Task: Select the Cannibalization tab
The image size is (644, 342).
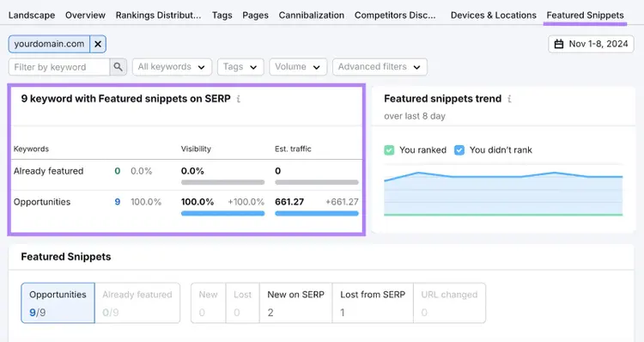Action: [312, 15]
